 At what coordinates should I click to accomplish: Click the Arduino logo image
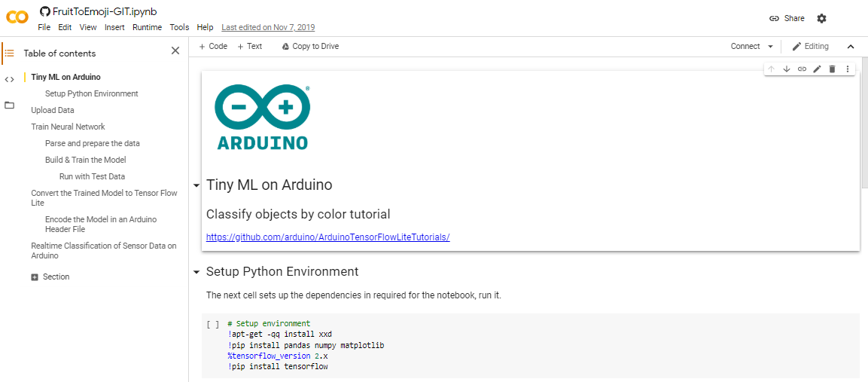coord(263,117)
